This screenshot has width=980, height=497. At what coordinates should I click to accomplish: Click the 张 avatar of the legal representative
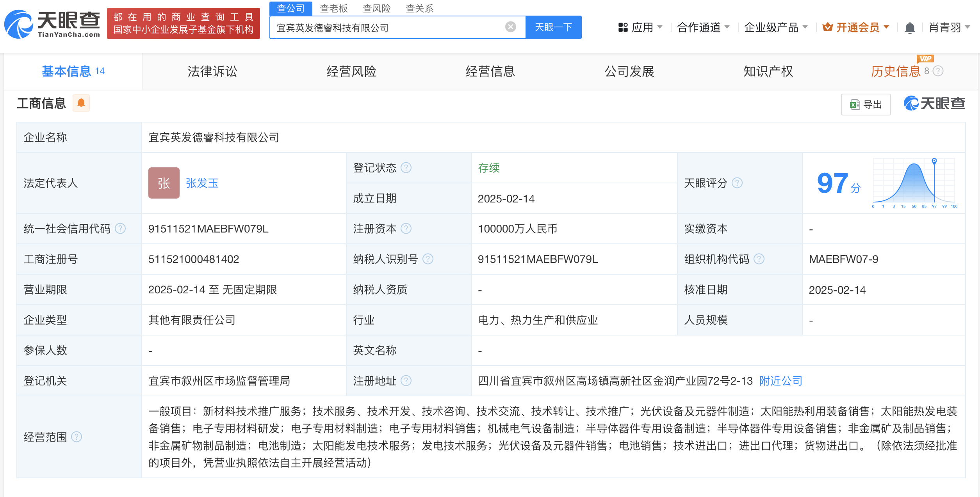tap(164, 183)
